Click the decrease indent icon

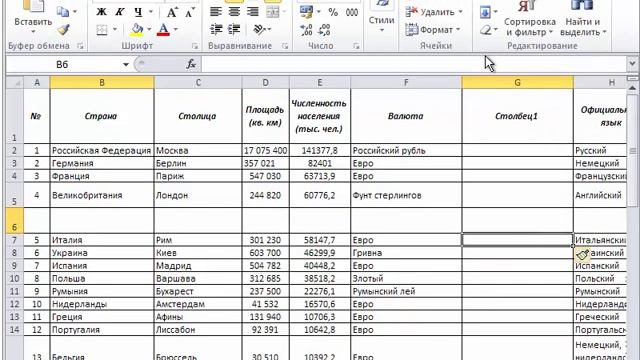(x=216, y=29)
